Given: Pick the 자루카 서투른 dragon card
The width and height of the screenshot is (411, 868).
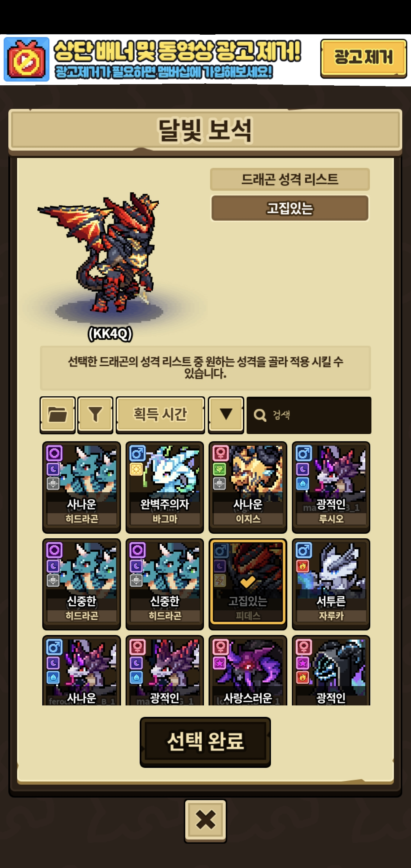Looking at the screenshot, I should (x=331, y=584).
